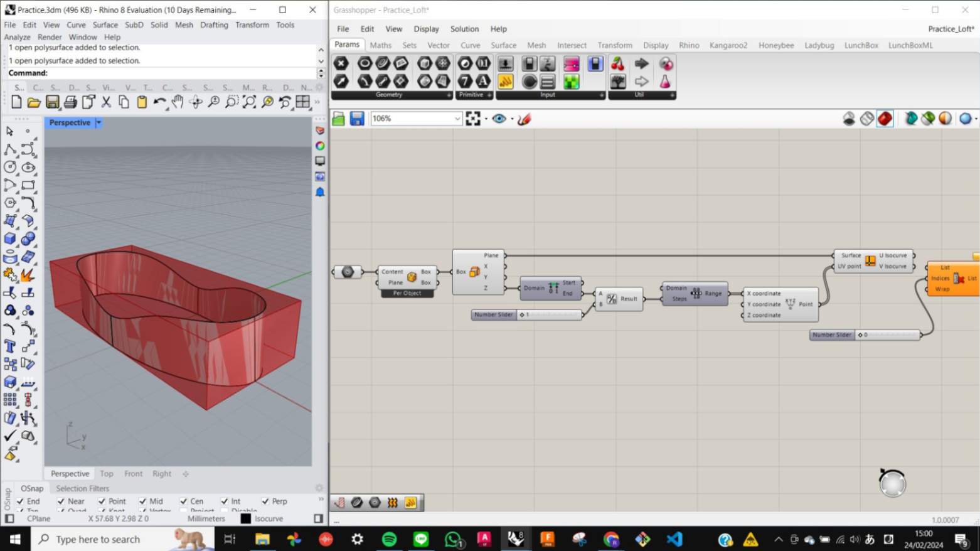Click the New file icon in Rhino toolbar
This screenshot has height=551, width=980.
point(16,102)
